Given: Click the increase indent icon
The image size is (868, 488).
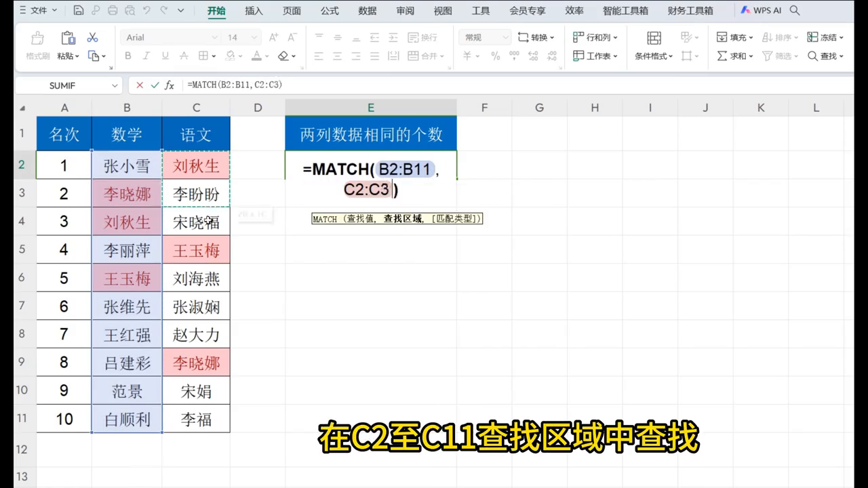Looking at the screenshot, I should pyautogui.click(x=393, y=37).
